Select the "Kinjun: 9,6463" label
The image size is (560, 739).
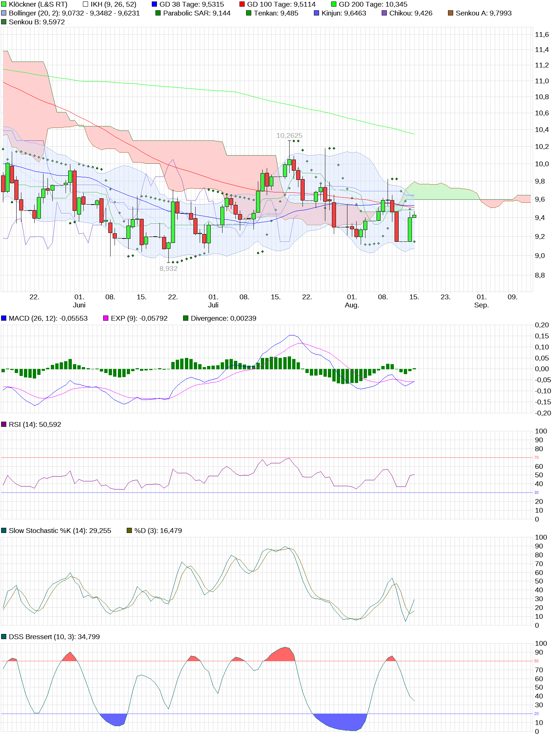[344, 13]
